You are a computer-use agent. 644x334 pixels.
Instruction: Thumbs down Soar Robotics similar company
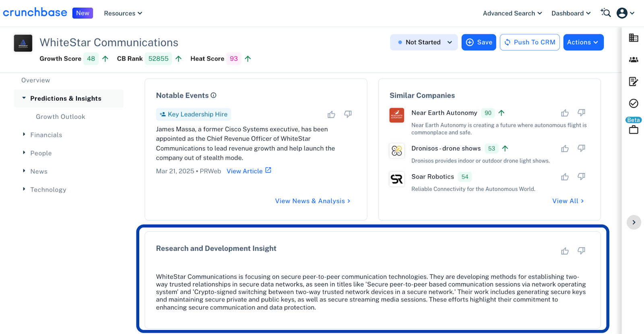pyautogui.click(x=581, y=177)
